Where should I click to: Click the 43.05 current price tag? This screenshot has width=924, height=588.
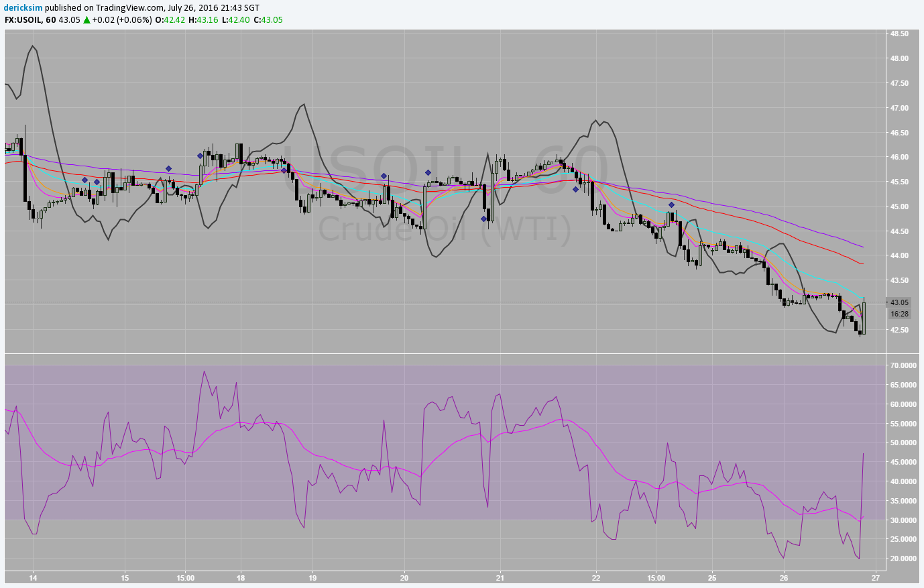(899, 302)
